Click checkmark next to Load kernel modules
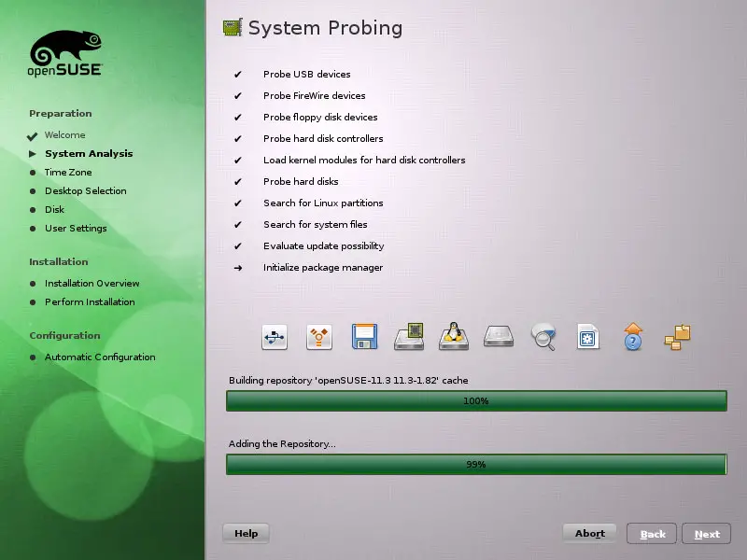This screenshot has width=747, height=560. pos(238,160)
